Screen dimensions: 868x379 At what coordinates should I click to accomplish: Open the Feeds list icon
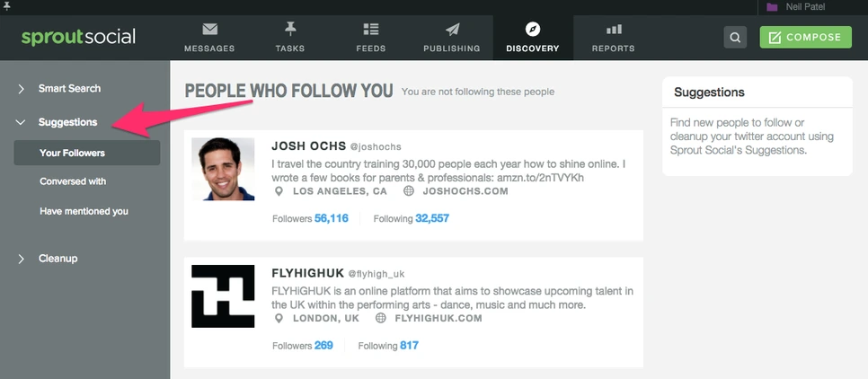[x=371, y=30]
